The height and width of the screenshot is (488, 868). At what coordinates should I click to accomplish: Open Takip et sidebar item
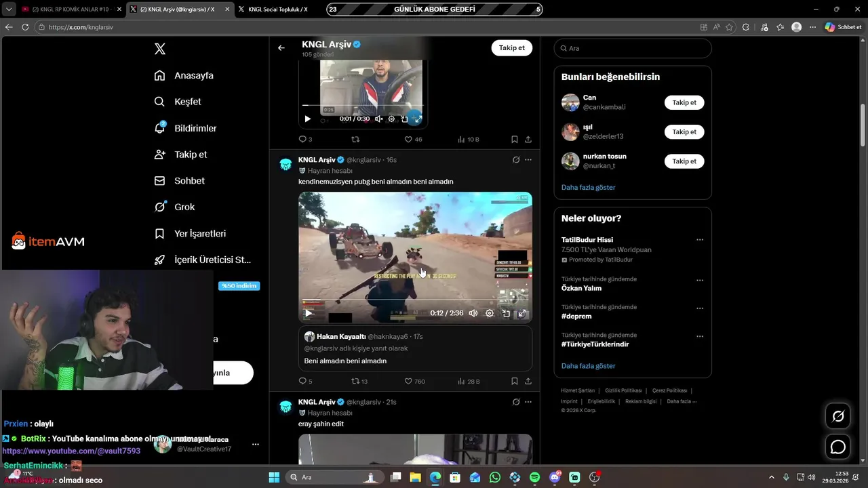(x=180, y=155)
